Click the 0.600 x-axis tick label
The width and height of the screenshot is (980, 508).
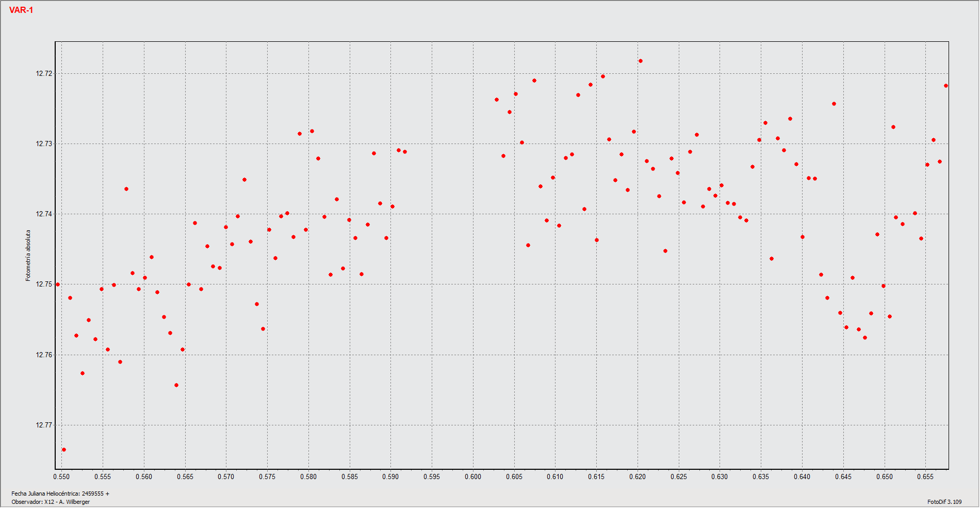tap(473, 477)
